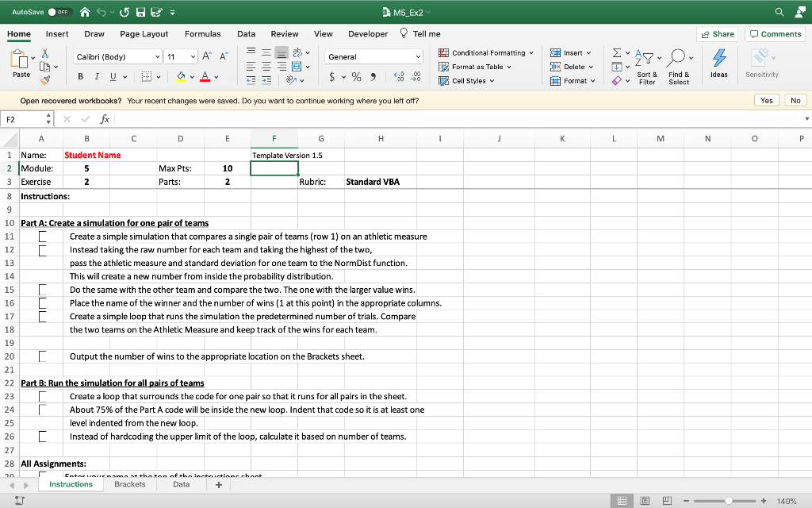Screen dimensions: 812x508
Task: Switch to the Brackets sheet tab
Action: pos(129,484)
